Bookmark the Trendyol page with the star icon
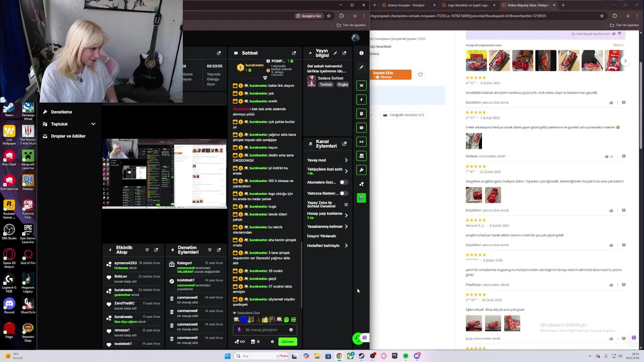Viewport: 644px width, 362px height. (602, 16)
